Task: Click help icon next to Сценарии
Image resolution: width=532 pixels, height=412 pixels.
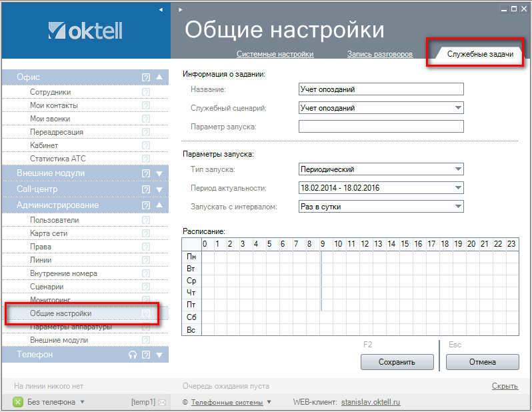Action: pos(146,287)
